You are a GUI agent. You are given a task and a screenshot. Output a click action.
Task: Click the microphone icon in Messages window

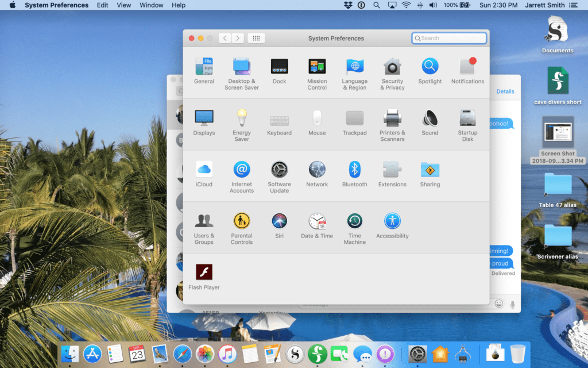click(512, 304)
